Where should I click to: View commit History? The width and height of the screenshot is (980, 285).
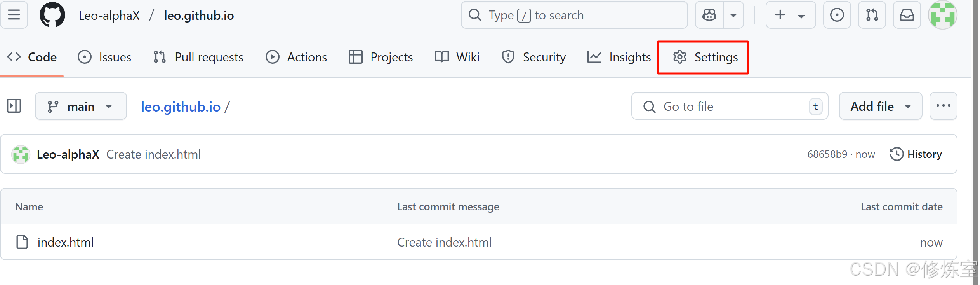point(916,154)
